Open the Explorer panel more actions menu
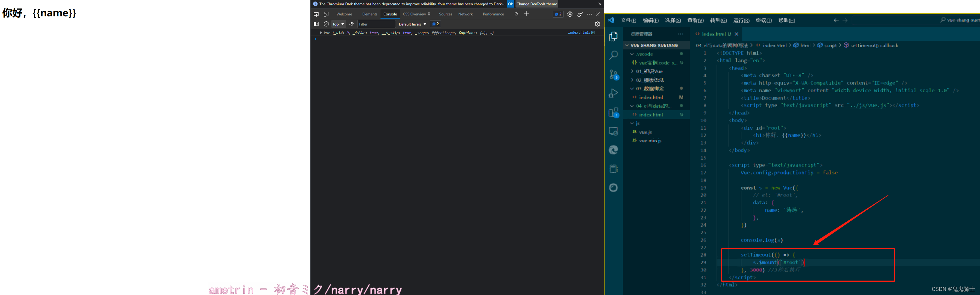This screenshot has height=295, width=980. click(681, 34)
